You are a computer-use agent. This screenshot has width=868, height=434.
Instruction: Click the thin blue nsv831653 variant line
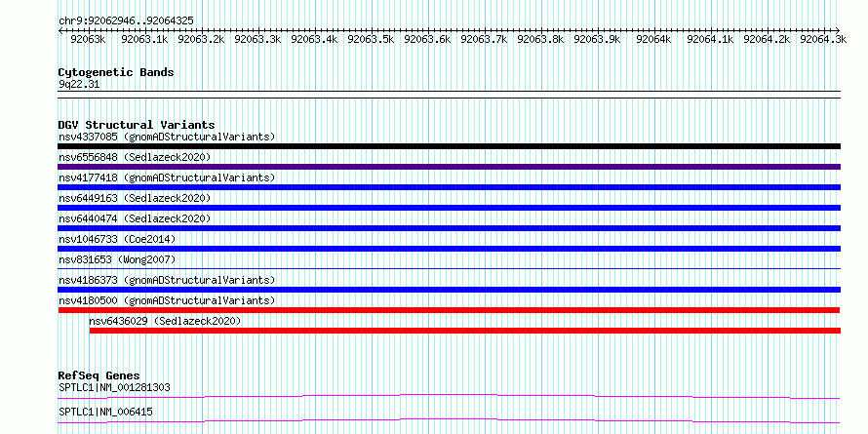449,269
